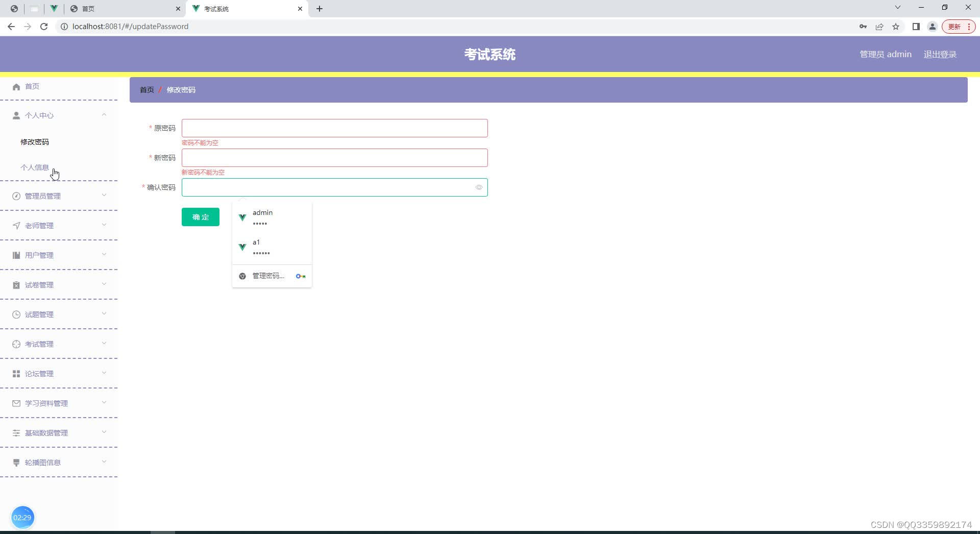Open 管理密码... in the autofill popup
980x534 pixels.
pos(272,276)
